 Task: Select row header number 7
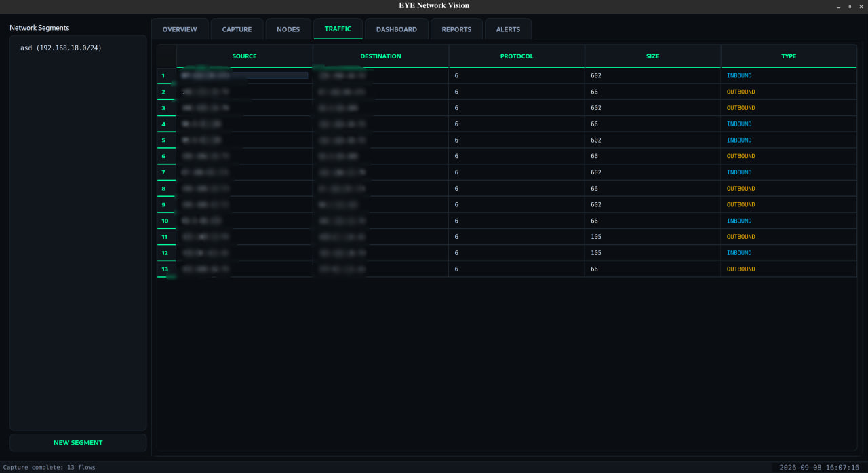click(166, 172)
